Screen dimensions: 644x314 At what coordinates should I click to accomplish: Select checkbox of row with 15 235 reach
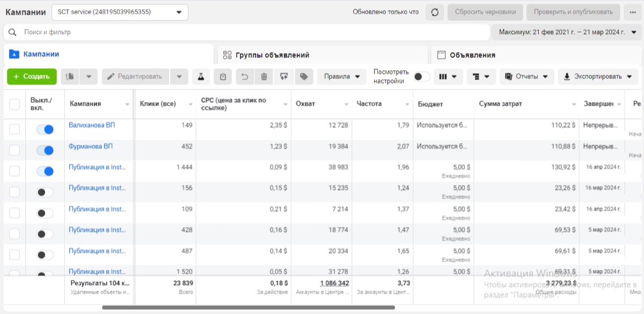pyautogui.click(x=14, y=192)
